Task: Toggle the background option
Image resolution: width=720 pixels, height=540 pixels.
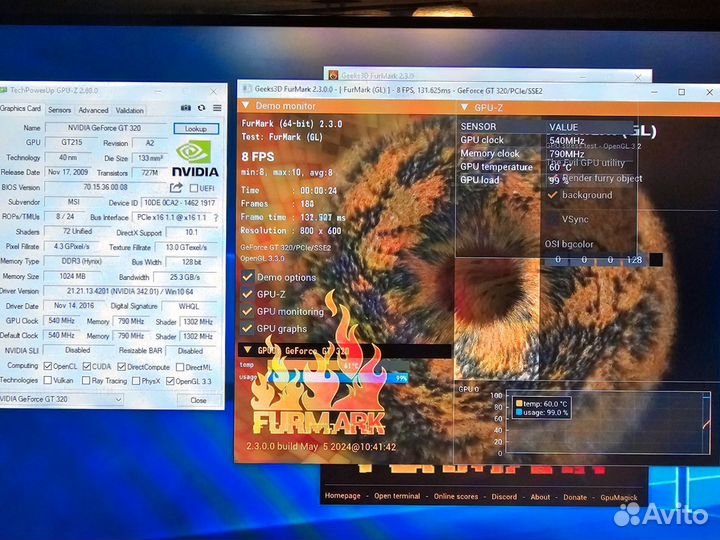Action: pyautogui.click(x=553, y=195)
